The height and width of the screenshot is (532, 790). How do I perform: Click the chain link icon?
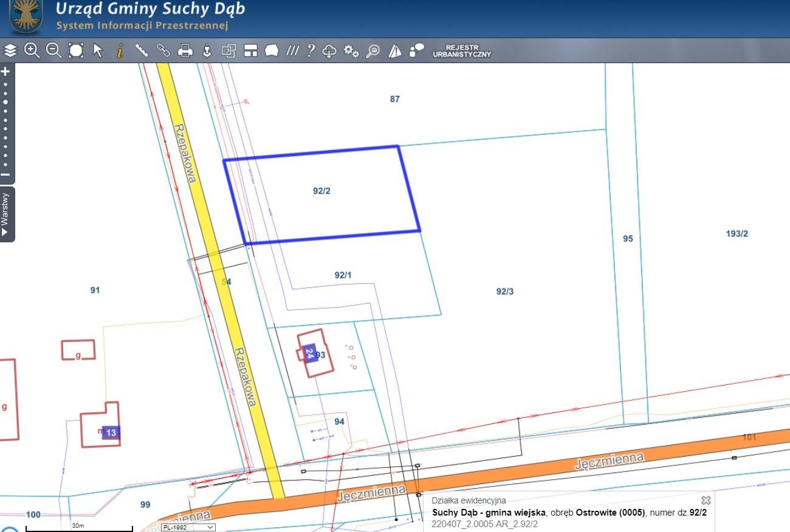[x=163, y=51]
